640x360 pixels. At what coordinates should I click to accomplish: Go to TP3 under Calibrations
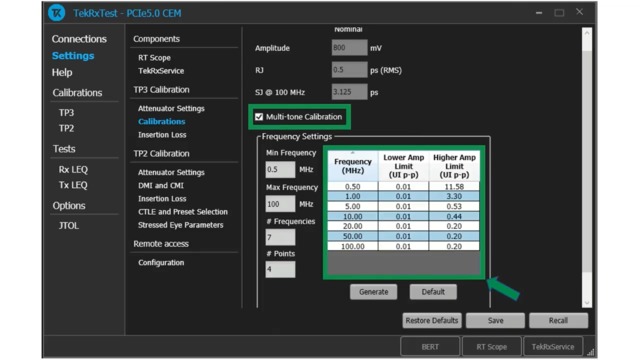pyautogui.click(x=66, y=113)
